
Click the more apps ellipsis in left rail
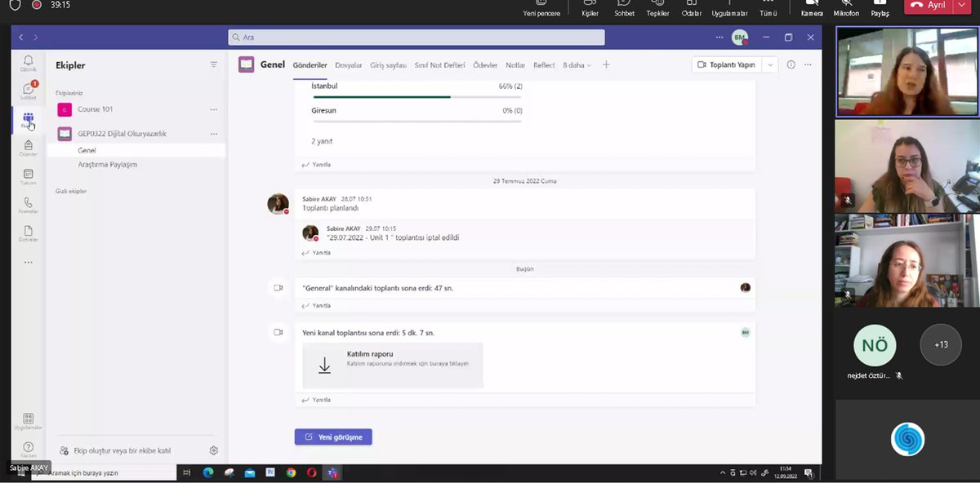point(29,263)
